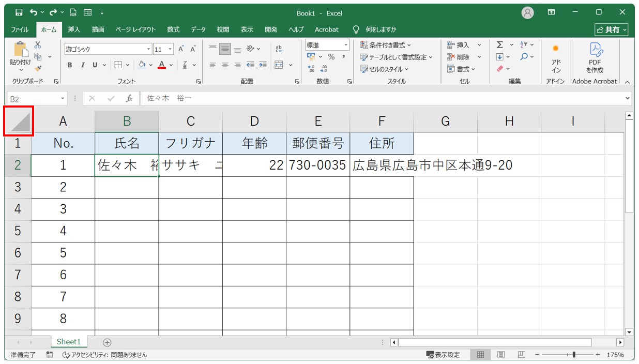
Task: Decrease the cell indent
Action: (x=250, y=65)
